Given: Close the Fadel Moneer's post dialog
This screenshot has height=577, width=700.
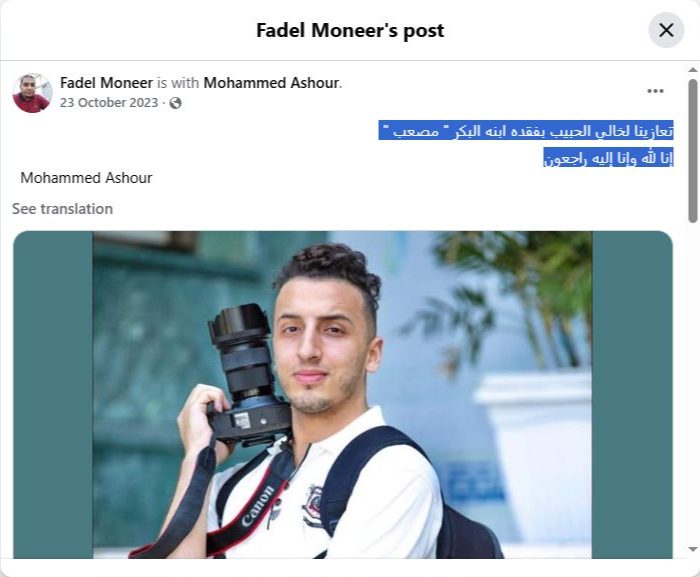Looking at the screenshot, I should (666, 30).
